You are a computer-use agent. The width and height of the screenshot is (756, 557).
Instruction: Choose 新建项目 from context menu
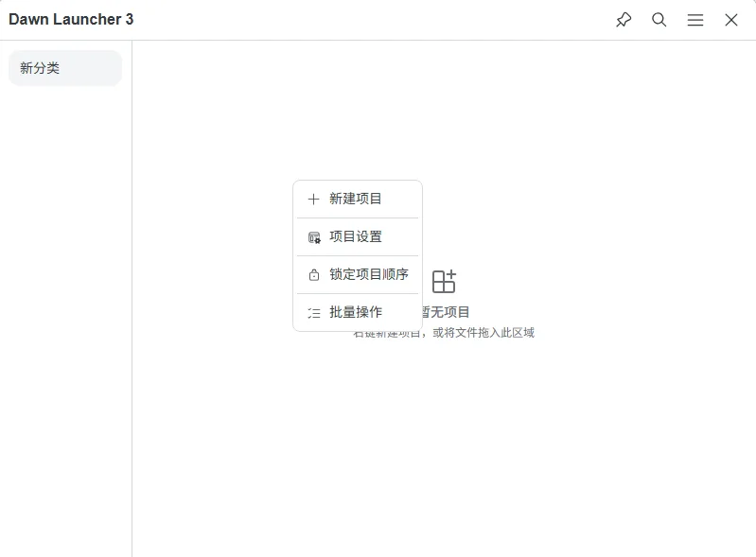[358, 199]
